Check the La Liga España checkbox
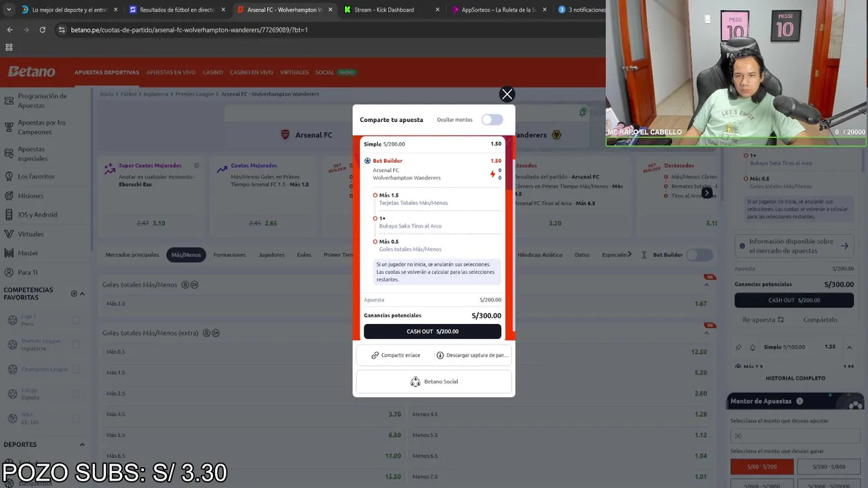 click(x=76, y=394)
